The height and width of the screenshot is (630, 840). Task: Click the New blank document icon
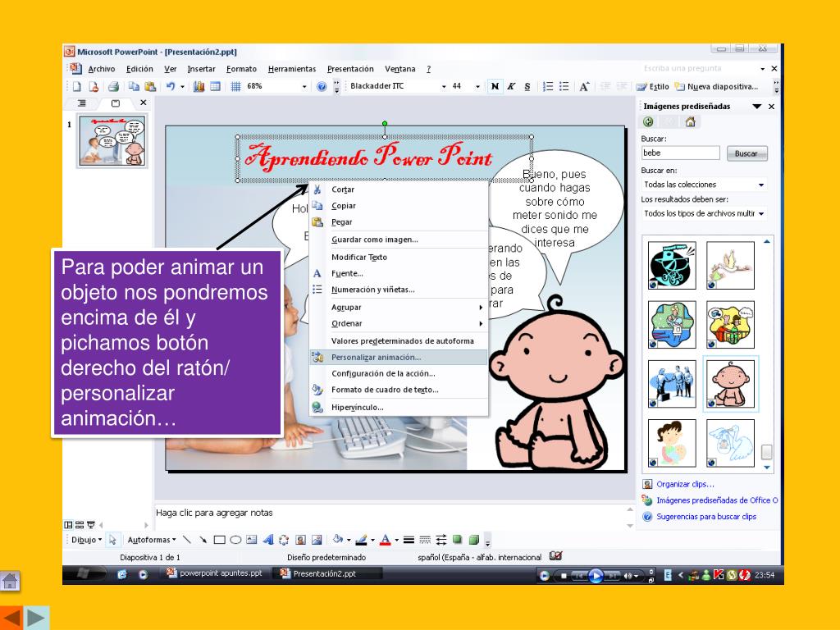[77, 86]
